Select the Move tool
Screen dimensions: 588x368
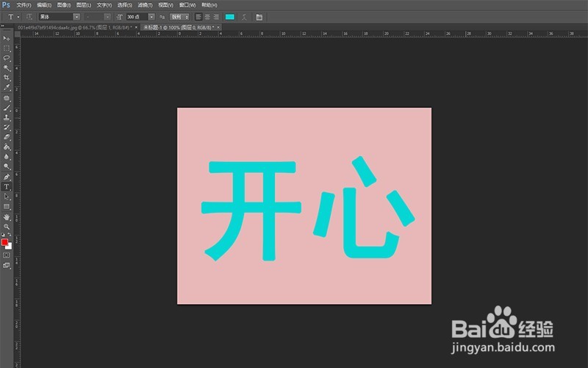point(7,38)
